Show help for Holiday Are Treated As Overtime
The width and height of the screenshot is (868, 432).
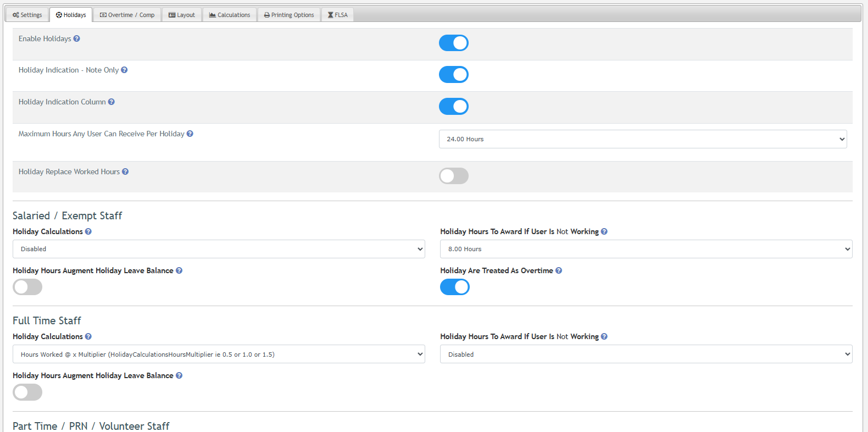point(559,270)
